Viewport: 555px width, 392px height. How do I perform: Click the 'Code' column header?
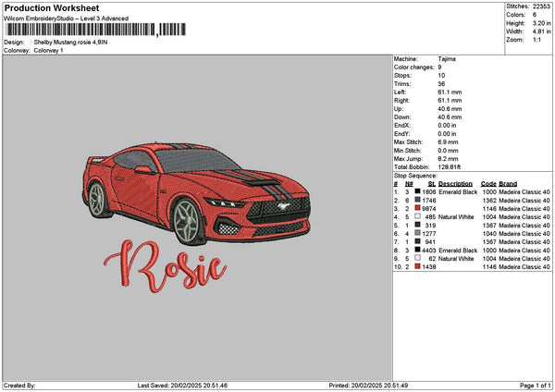[488, 184]
